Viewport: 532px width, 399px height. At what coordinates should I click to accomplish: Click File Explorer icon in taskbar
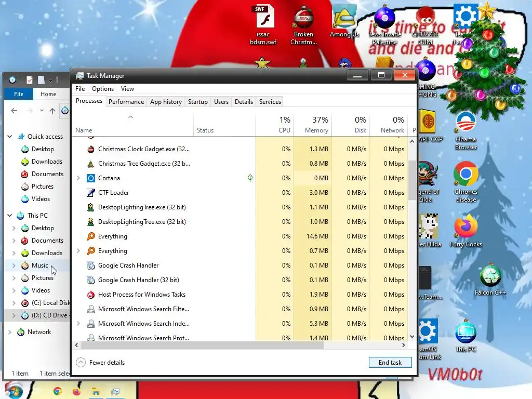(x=96, y=392)
